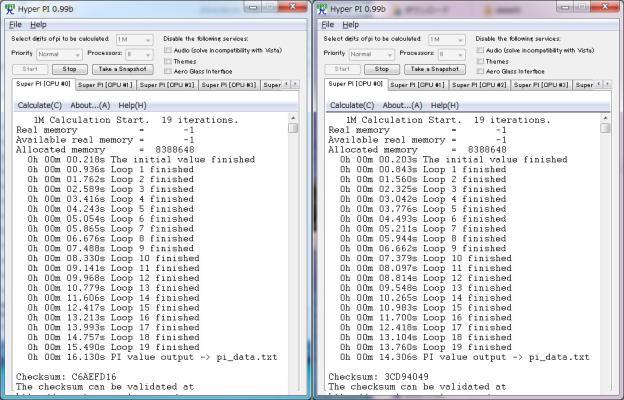Minimize the left Hyper PI window

[x=253, y=6]
